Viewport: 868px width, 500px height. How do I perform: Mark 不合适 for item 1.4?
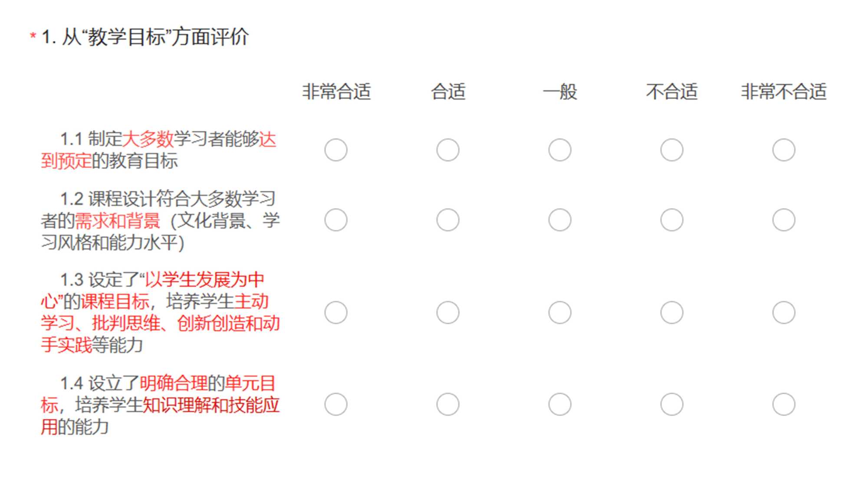click(x=672, y=404)
